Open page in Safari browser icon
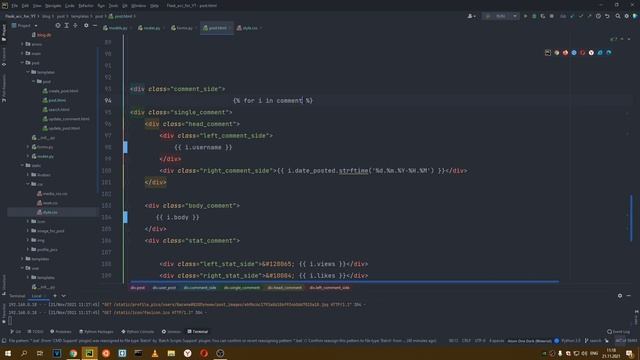640x360 pixels. coord(574,53)
